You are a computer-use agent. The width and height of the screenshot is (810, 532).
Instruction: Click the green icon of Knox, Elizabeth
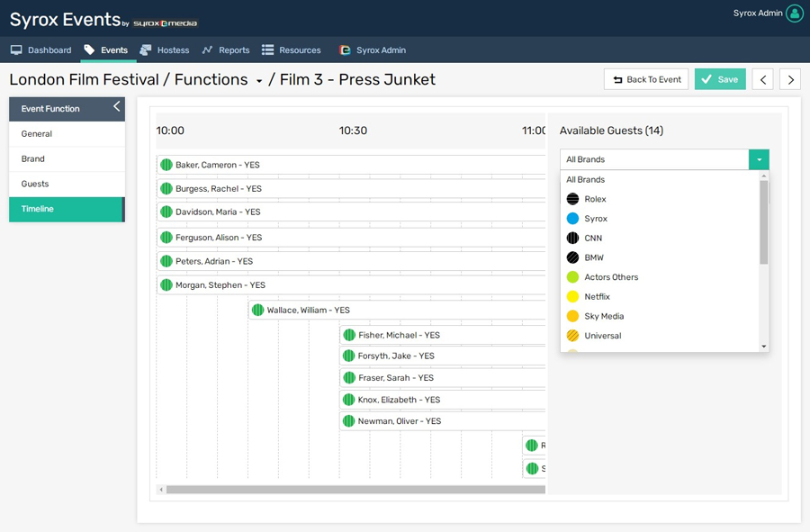[x=349, y=400]
